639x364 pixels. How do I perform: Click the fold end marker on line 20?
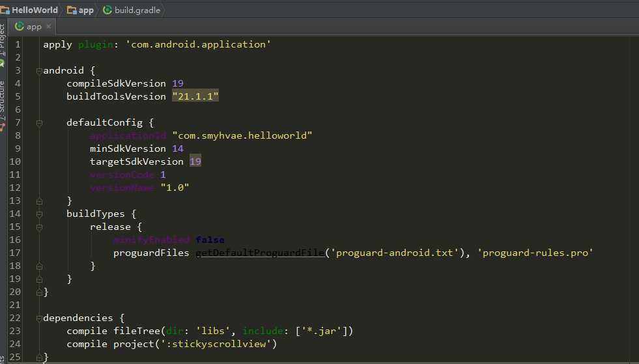click(39, 292)
